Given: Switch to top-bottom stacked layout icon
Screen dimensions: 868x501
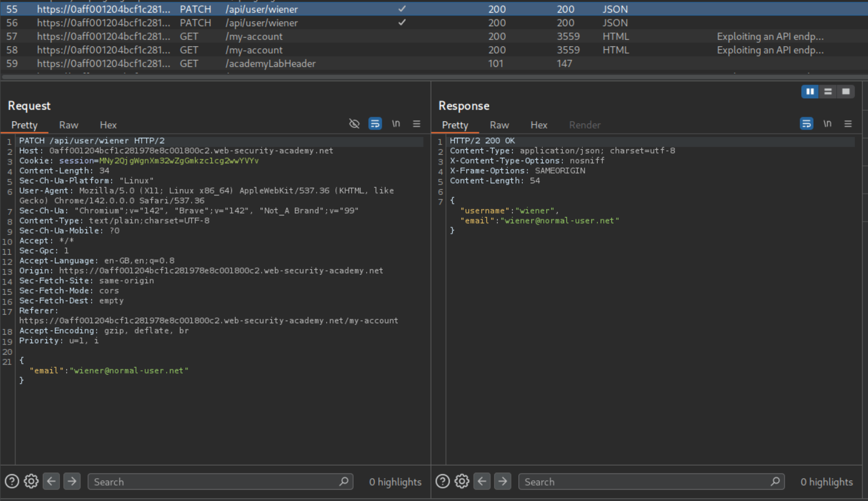Looking at the screenshot, I should point(828,91).
